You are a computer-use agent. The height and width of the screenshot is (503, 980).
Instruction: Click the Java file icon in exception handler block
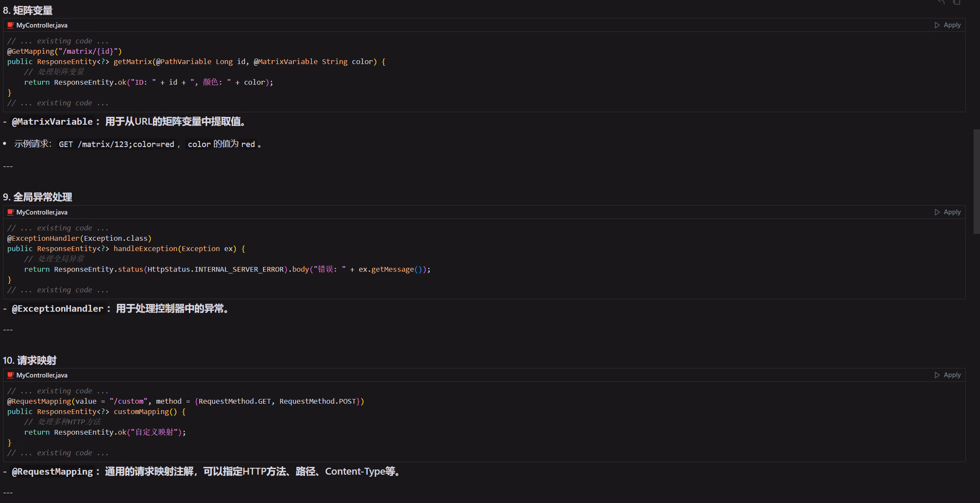11,212
